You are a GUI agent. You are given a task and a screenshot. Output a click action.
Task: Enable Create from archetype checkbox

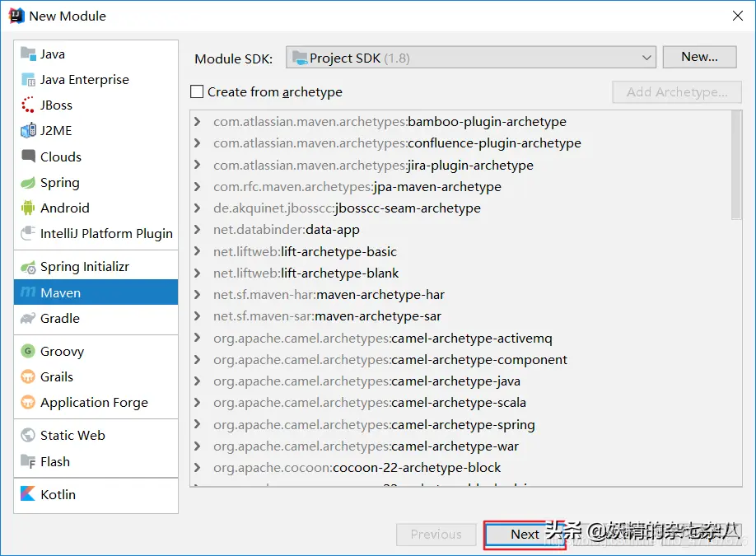(197, 91)
